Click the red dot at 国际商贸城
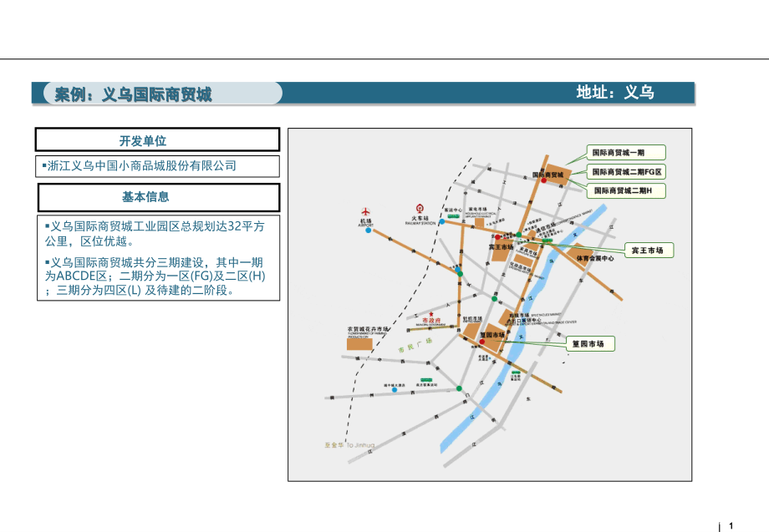This screenshot has width=769, height=532. (544, 180)
